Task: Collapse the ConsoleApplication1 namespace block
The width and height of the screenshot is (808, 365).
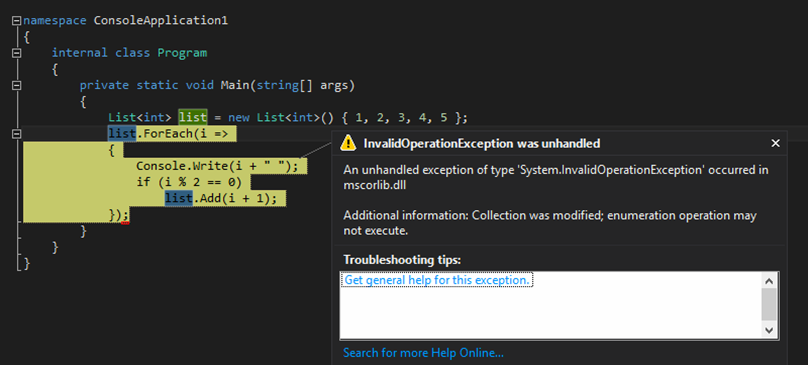Action: tap(16, 21)
